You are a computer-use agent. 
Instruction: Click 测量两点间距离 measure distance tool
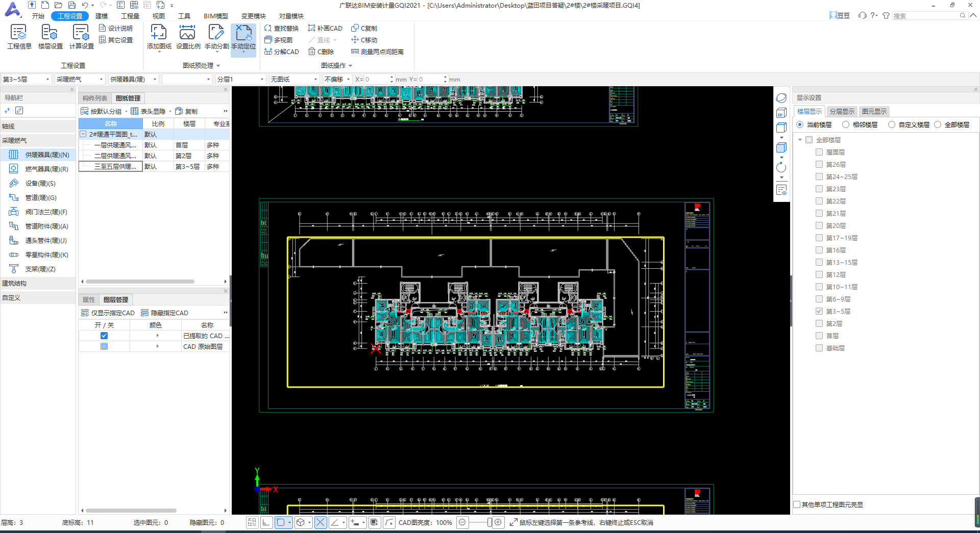pos(377,52)
